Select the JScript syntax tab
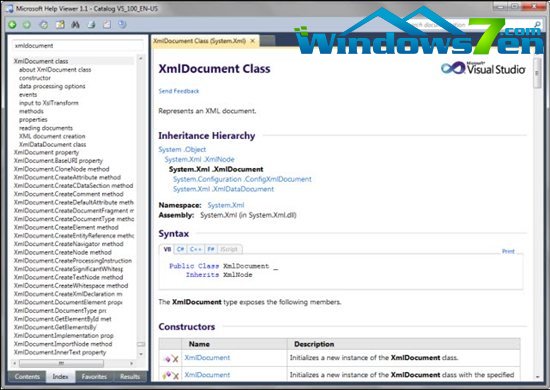 229,249
